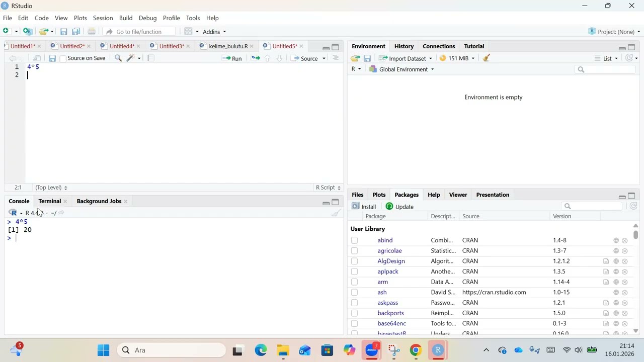Open the documentation icon for AlgDesign

click(x=606, y=261)
